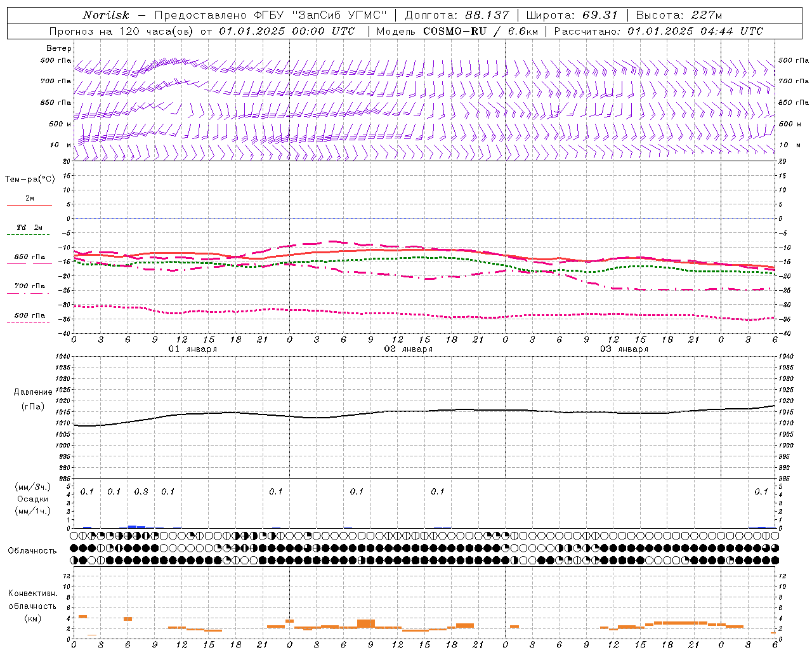Viewport: 812px width, 650px height.
Task: Select the model name COSMO-RU / 6.6км
Action: click(480, 31)
